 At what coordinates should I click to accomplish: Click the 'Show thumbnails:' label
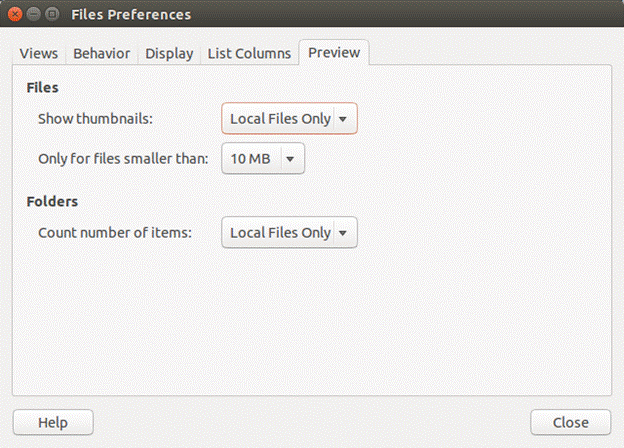pos(95,119)
